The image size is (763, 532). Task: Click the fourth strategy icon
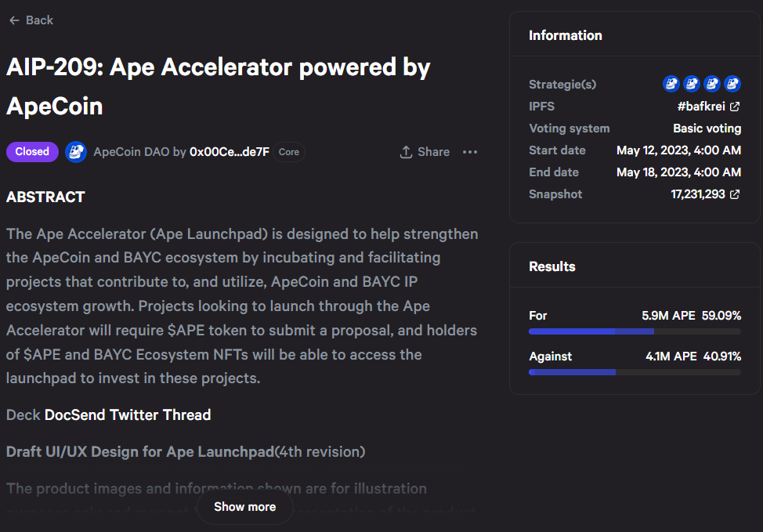tap(732, 84)
